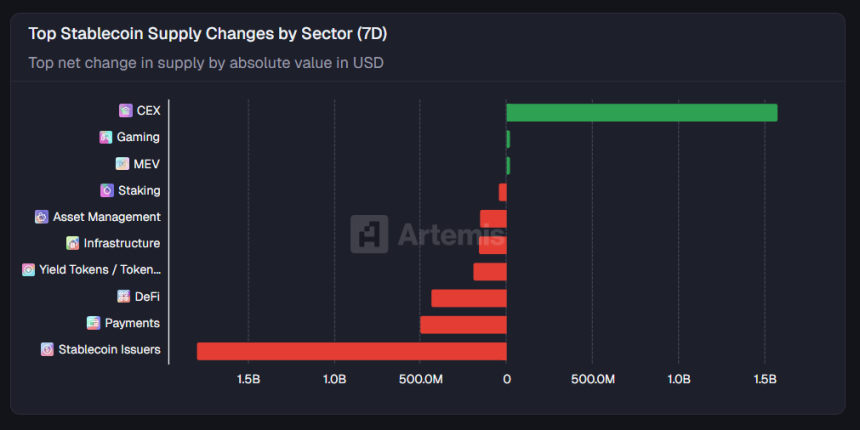The width and height of the screenshot is (860, 430).
Task: Click the Infrastructure red bar
Action: pyautogui.click(x=493, y=245)
